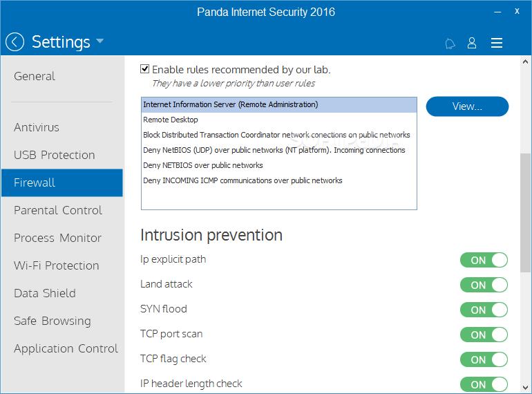Select Parental Control in sidebar
Screen dimensions: 532x394
tap(57, 210)
